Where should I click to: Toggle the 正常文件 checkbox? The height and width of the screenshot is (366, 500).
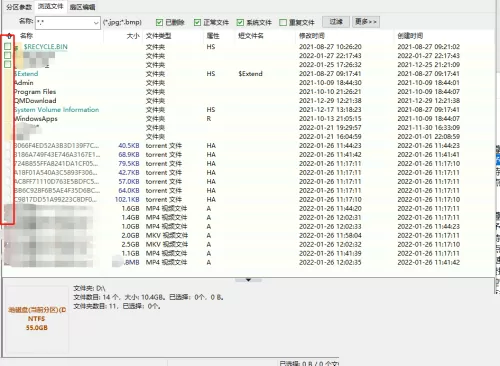[x=197, y=22]
